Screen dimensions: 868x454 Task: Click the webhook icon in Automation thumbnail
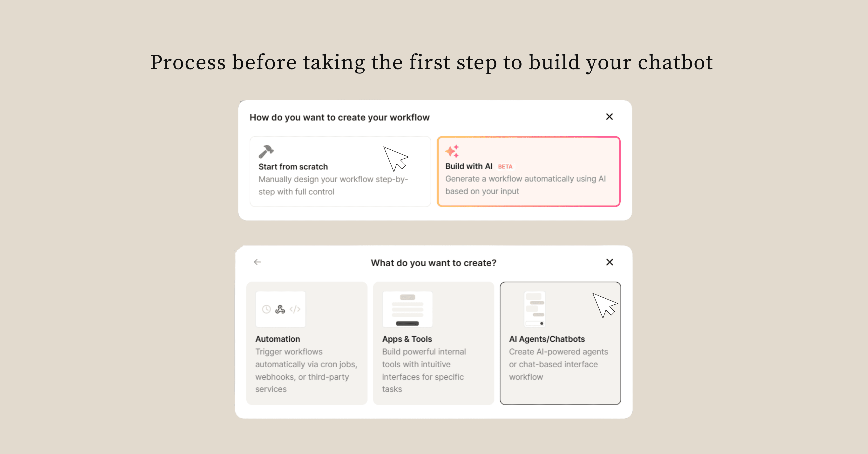(280, 309)
